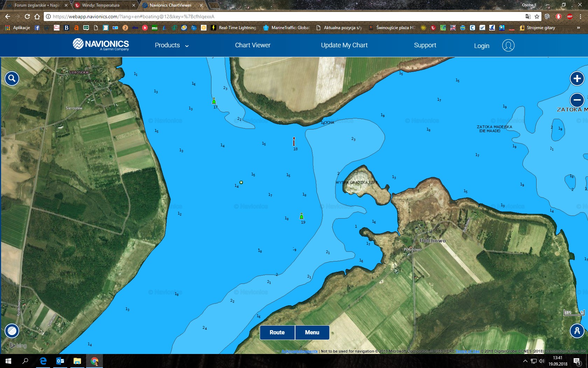This screenshot has width=588, height=368.
Task: Open Strojenie gitary bookmark
Action: [x=537, y=28]
